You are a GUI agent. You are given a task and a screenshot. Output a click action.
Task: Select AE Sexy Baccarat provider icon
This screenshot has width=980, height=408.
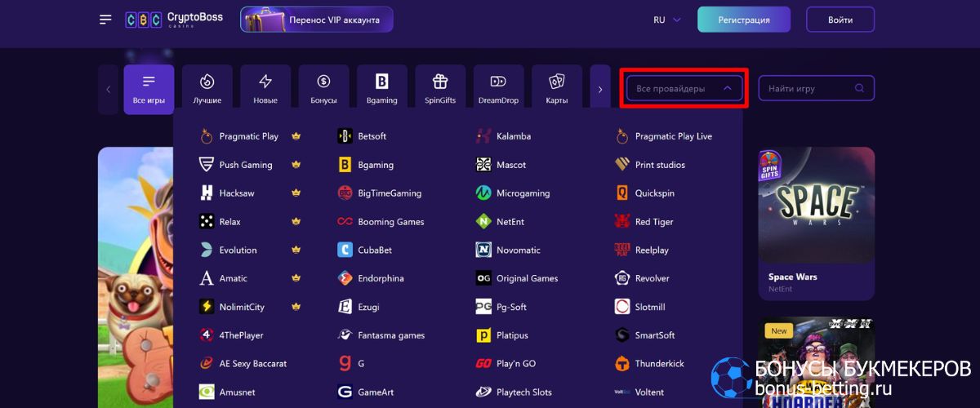(x=206, y=363)
